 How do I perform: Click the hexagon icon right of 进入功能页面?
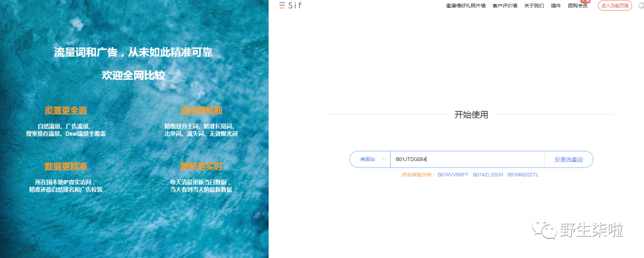click(642, 6)
